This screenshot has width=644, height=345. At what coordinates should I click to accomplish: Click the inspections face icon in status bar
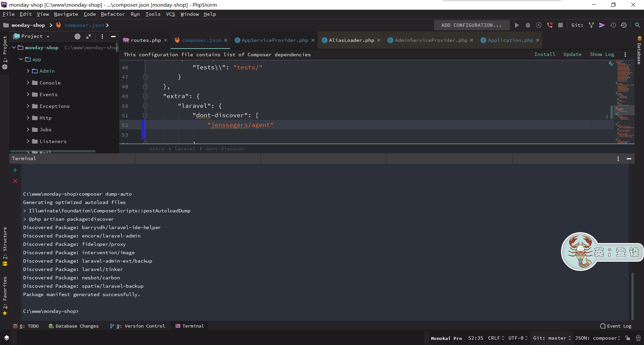pos(638,338)
